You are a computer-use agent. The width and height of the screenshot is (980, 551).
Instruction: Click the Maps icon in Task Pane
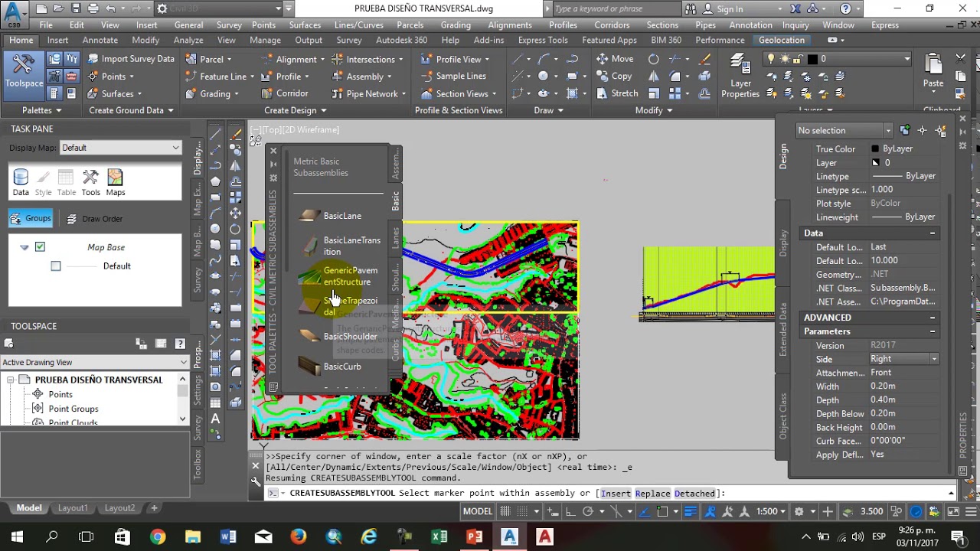click(115, 183)
